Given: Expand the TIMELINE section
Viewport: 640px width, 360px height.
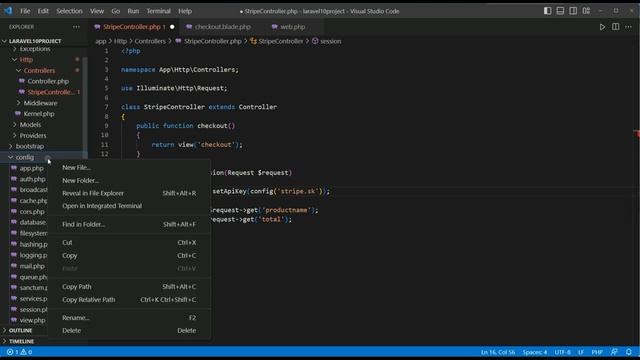Looking at the screenshot, I should click(21, 341).
